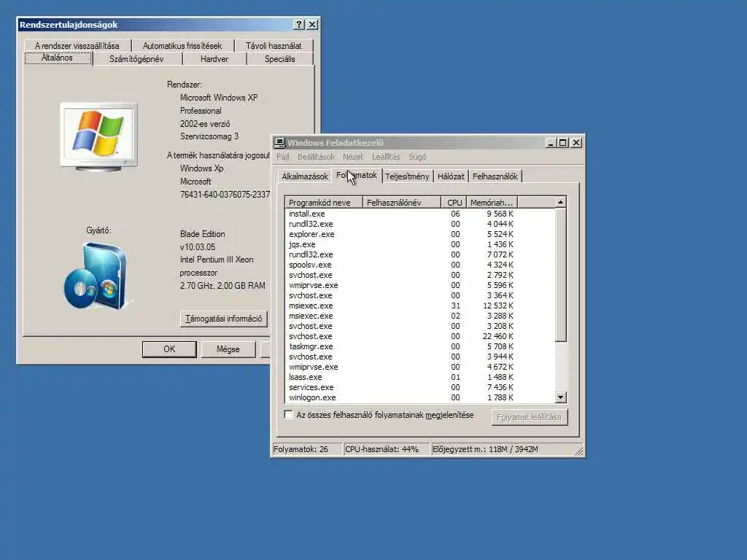
Task: Select rundll32.exe using 7 072 K
Action: click(x=420, y=254)
